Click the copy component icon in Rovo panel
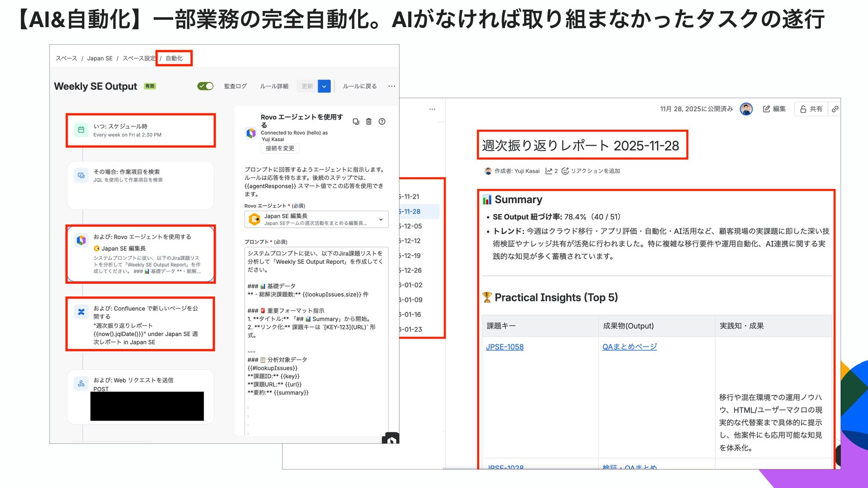 pos(356,122)
